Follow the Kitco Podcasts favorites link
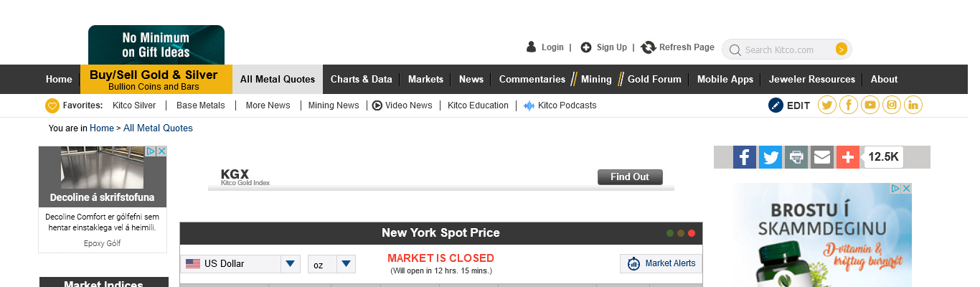Screen dimensions: 980x287 (x=567, y=105)
